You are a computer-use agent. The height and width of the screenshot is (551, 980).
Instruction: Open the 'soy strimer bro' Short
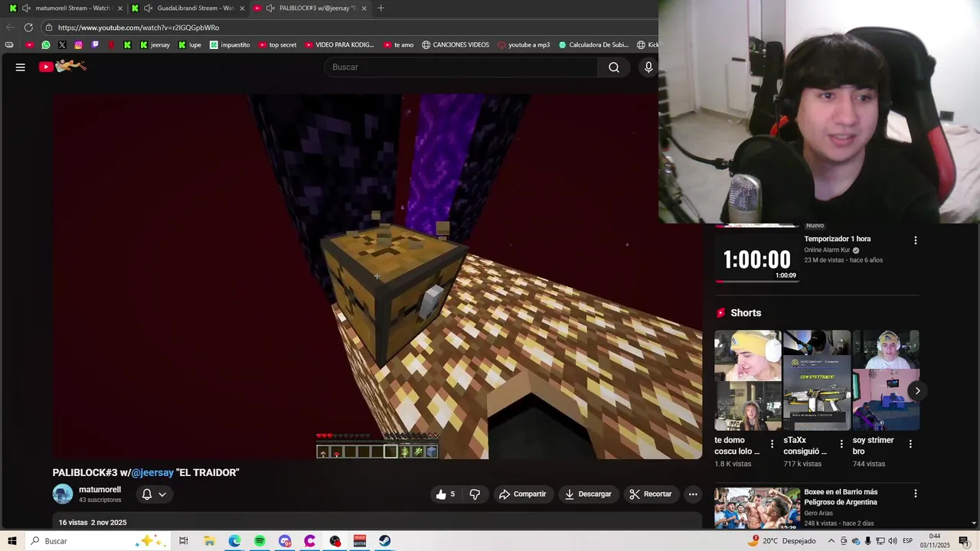coord(886,380)
